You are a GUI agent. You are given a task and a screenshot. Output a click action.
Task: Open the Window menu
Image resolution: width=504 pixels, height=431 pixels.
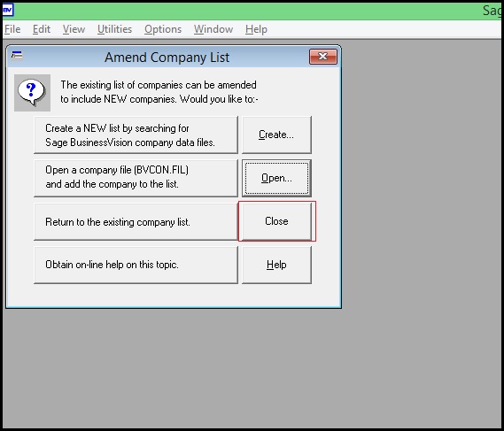(213, 29)
